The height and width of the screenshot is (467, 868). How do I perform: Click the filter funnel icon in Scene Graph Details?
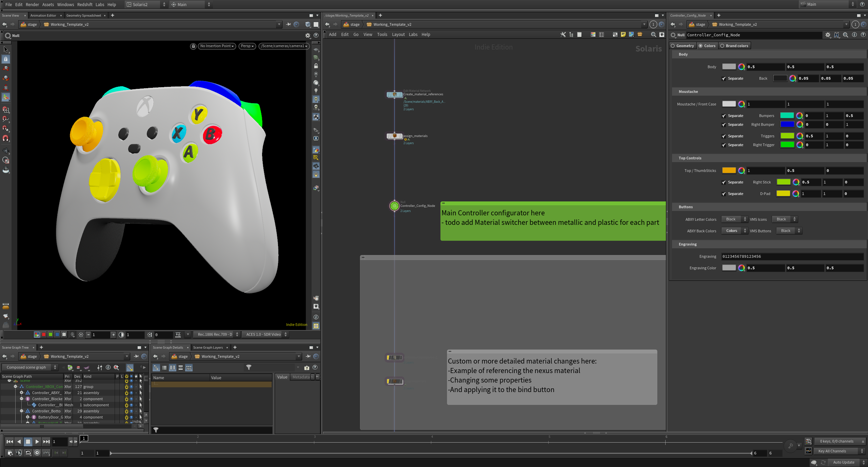tap(249, 367)
